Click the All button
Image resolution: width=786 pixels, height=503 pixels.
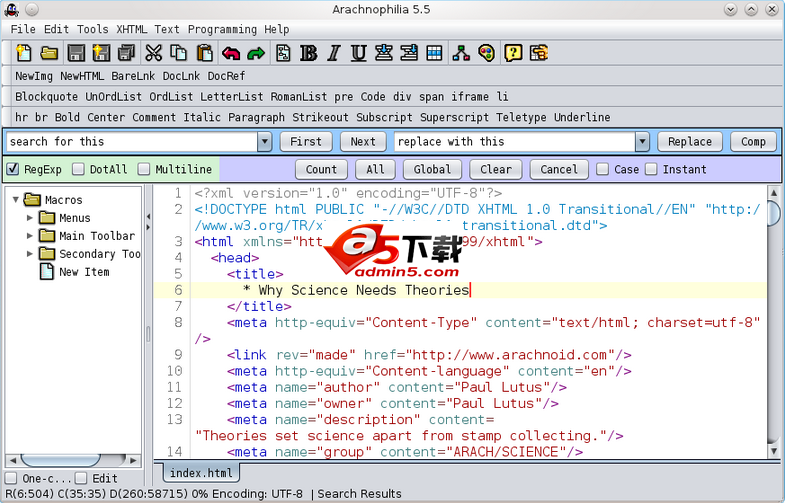(375, 169)
